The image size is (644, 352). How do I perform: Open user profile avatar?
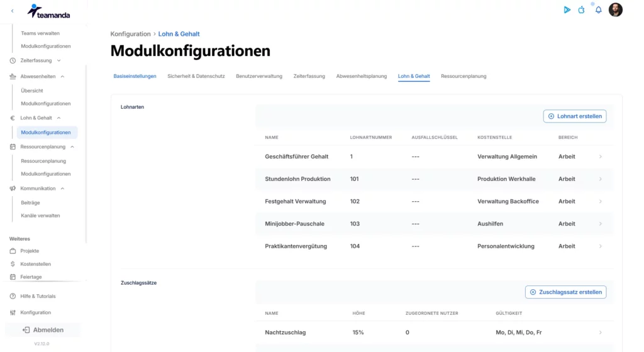pos(615,10)
